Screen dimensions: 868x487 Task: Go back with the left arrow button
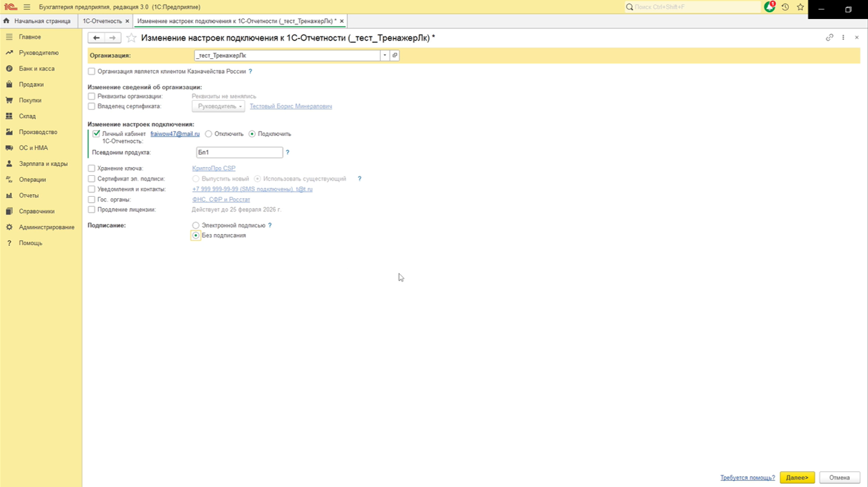[97, 38]
